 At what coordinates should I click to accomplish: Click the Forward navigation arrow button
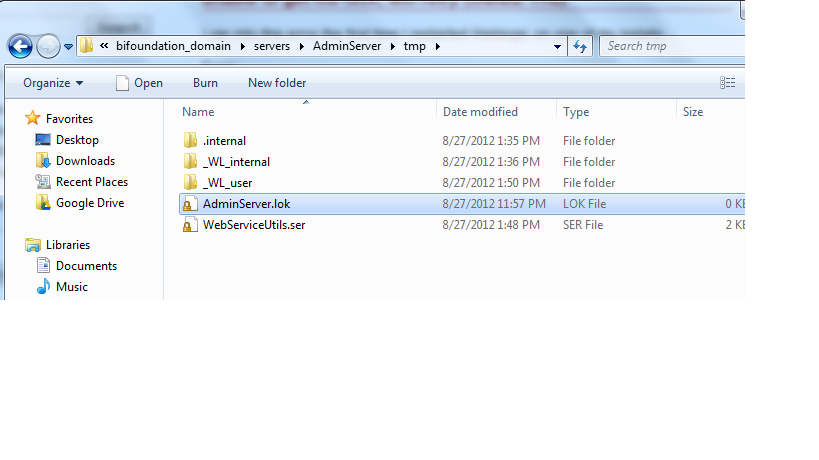point(47,46)
